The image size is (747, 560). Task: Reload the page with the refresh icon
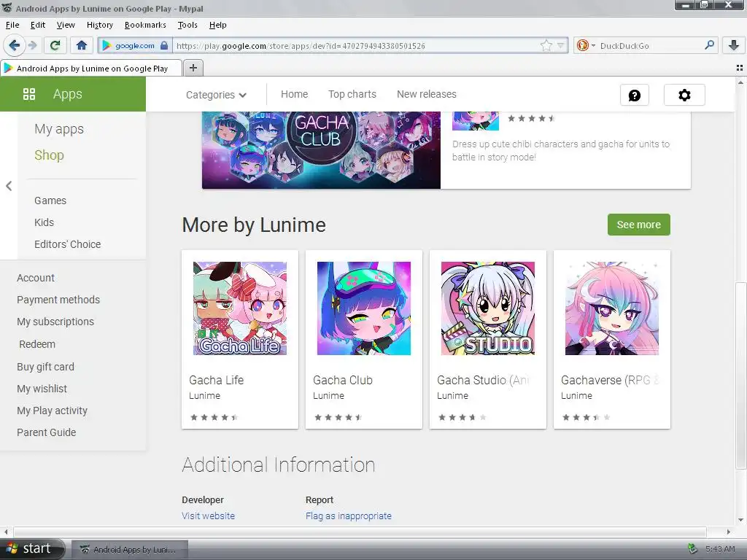55,45
